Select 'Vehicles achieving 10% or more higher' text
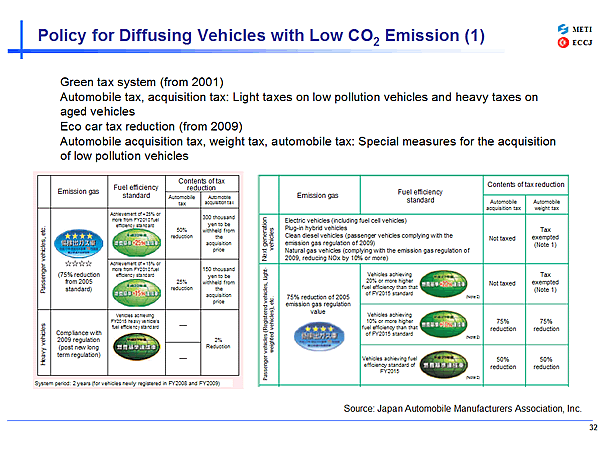Image resolution: width=600 pixels, height=450 pixels. pyautogui.click(x=390, y=324)
